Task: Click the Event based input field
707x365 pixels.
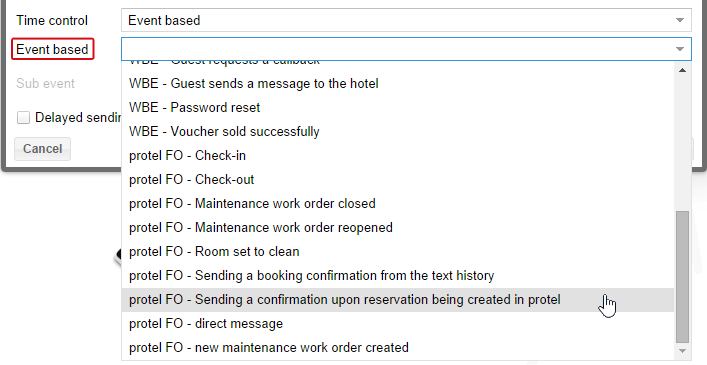Action: [406, 49]
